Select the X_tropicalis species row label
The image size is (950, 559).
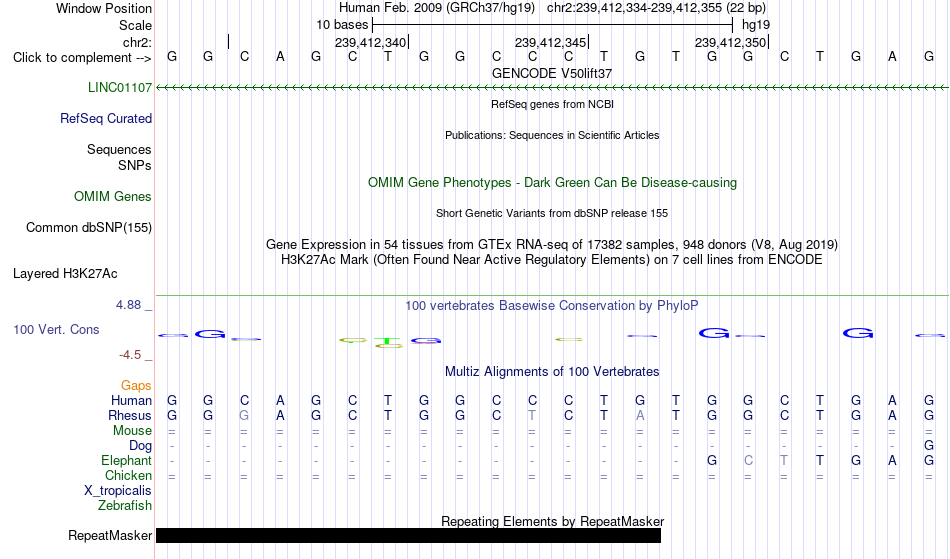[118, 491]
